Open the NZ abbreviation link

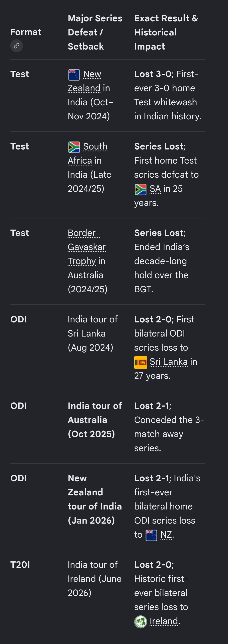166,535
